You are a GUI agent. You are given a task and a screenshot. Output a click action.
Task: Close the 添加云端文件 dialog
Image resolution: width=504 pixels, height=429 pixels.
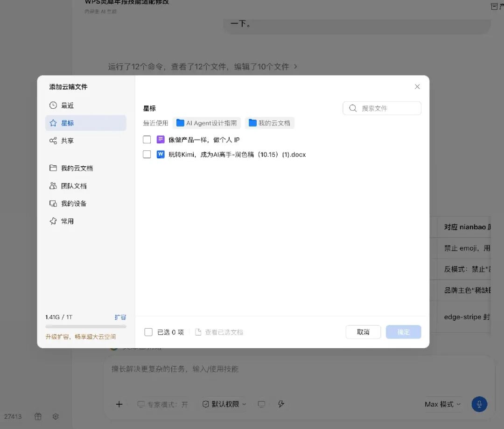coord(417,86)
